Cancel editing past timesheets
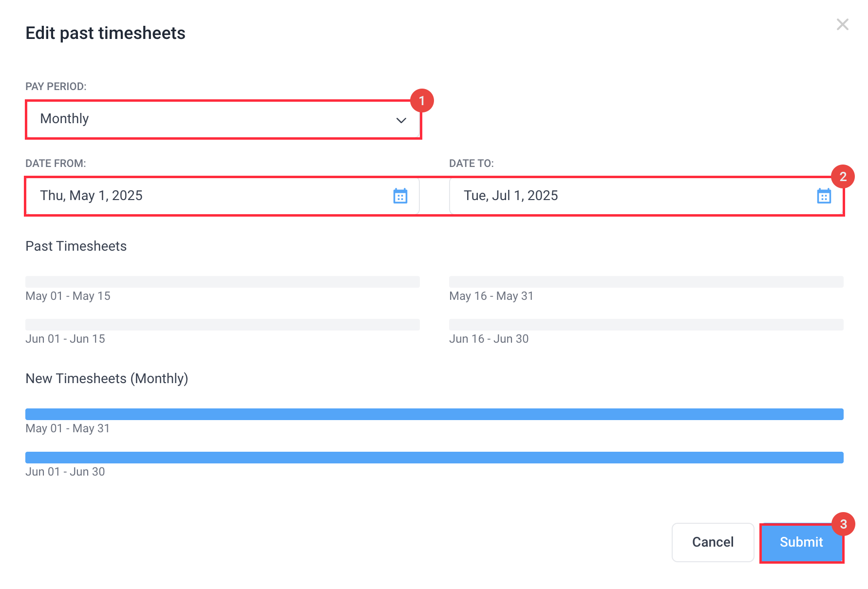This screenshot has width=868, height=589. [x=713, y=542]
